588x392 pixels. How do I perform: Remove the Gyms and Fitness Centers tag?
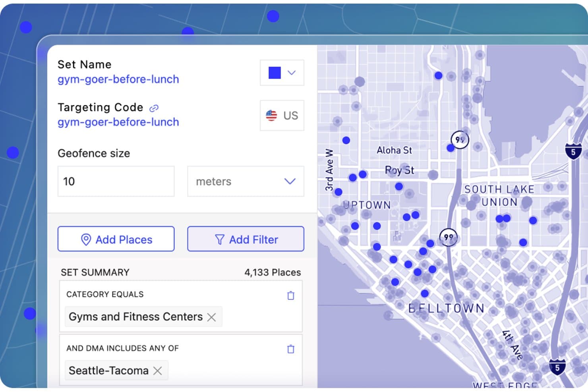[211, 317]
